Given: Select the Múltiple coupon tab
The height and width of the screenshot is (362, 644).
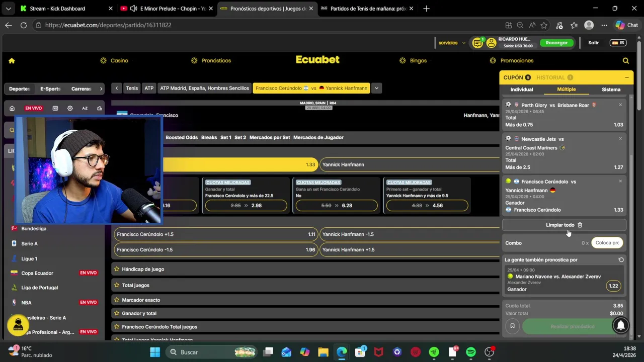Looking at the screenshot, I should click(567, 89).
